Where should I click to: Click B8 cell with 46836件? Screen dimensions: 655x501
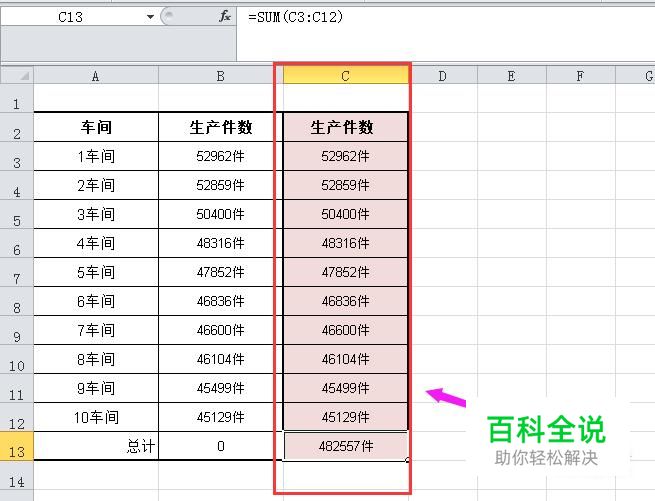(221, 301)
